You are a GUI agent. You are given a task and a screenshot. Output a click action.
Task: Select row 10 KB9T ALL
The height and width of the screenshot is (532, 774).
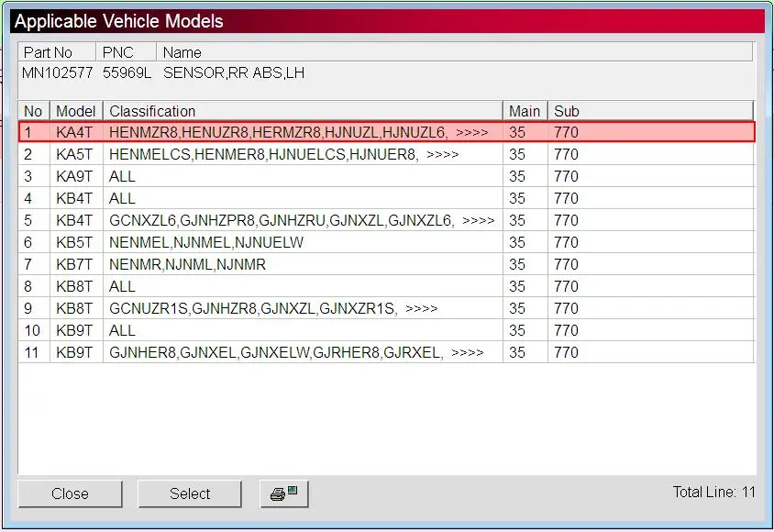pos(386,330)
